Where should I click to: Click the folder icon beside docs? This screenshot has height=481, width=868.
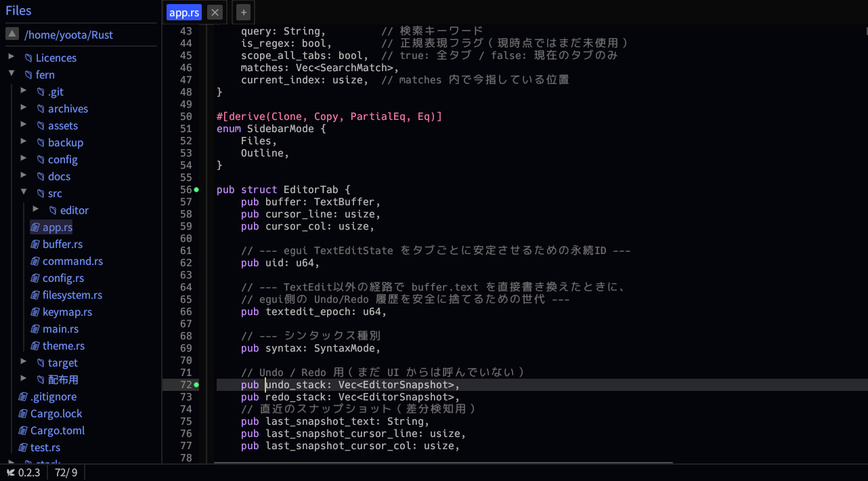pyautogui.click(x=41, y=177)
